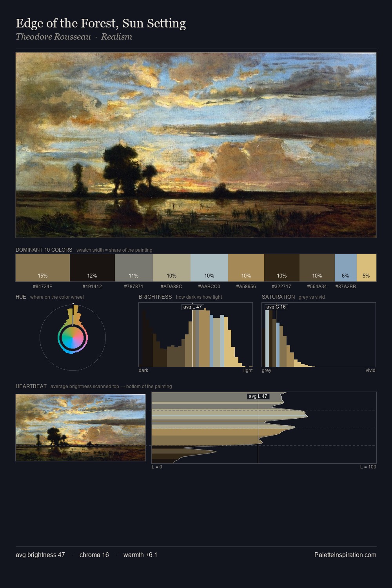Click the chroma 16 footer stat
The width and height of the screenshot is (392, 588).
tap(94, 555)
